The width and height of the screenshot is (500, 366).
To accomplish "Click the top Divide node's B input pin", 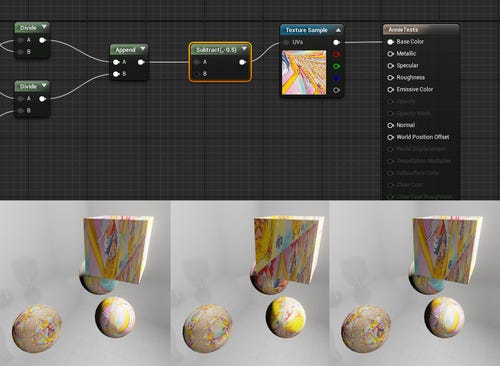I will coord(21,52).
